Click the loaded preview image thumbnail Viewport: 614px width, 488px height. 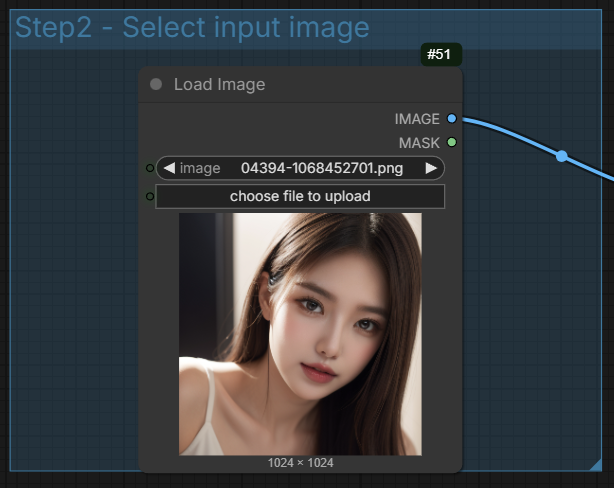(x=300, y=334)
